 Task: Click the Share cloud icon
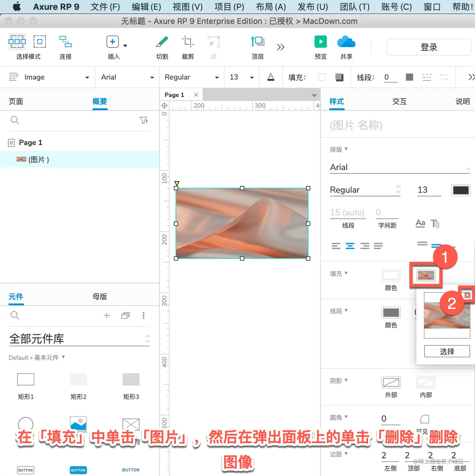346,41
